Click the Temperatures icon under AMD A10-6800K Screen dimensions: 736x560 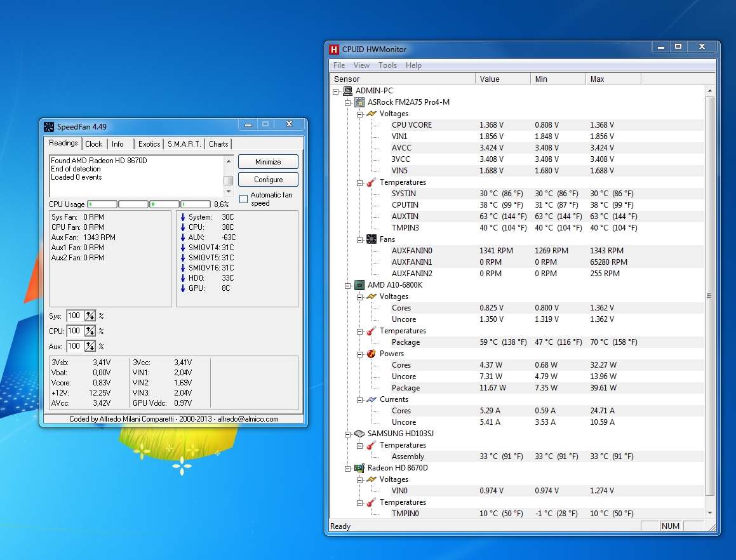(x=371, y=331)
